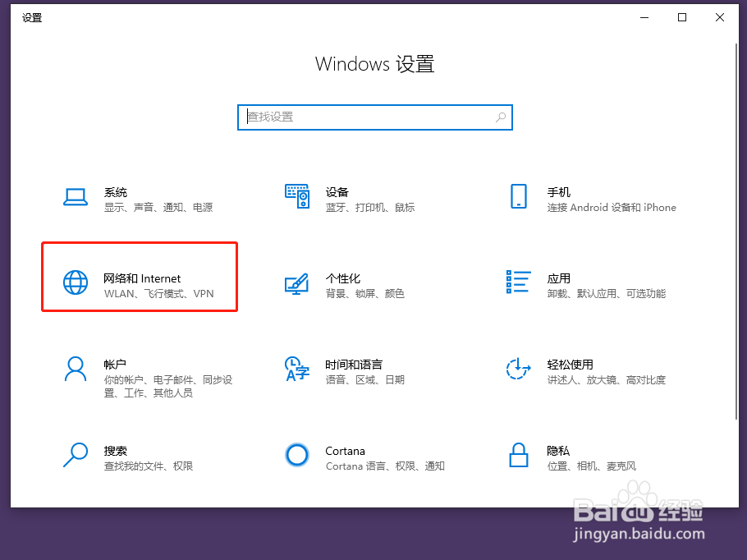747x560 pixels.
Task: Click inside the 查找设置 search box
Action: point(374,117)
